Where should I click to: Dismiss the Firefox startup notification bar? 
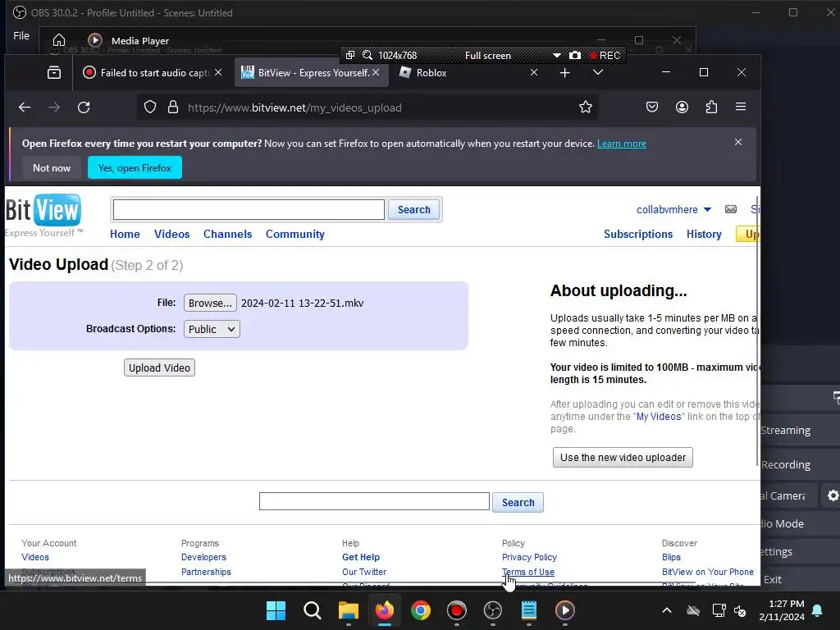coord(738,142)
